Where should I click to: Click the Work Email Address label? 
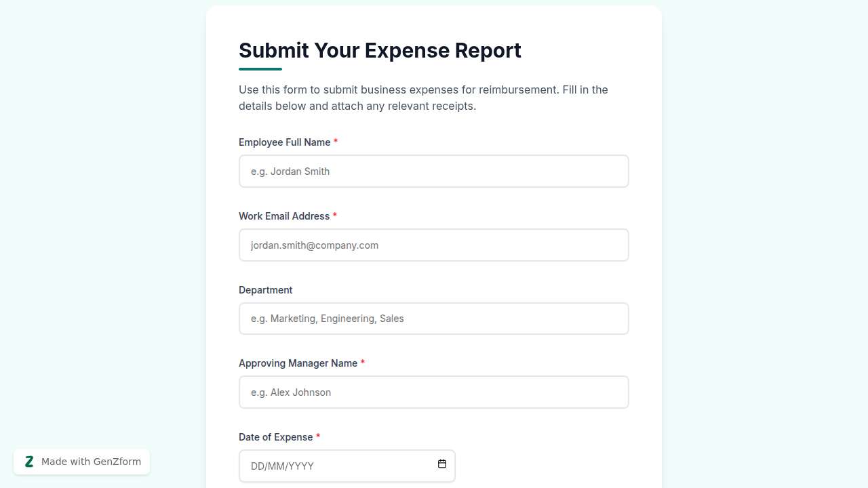(x=283, y=216)
